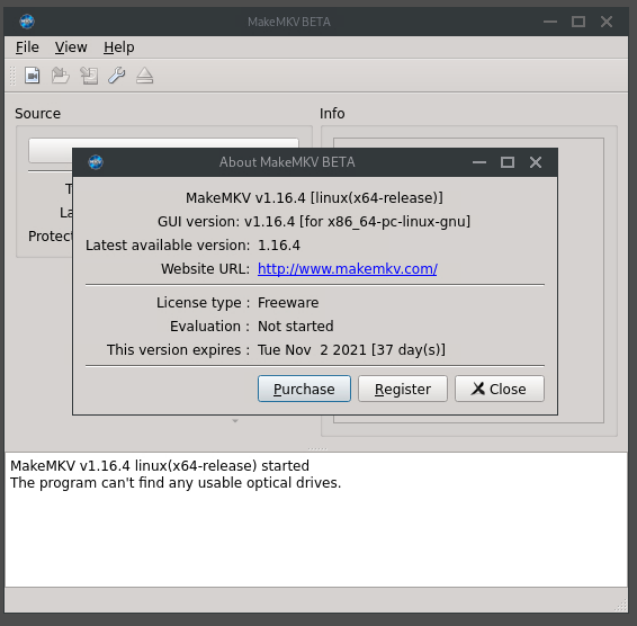Open File menu in MakeMKV
Viewport: 637px width, 626px height.
click(27, 48)
